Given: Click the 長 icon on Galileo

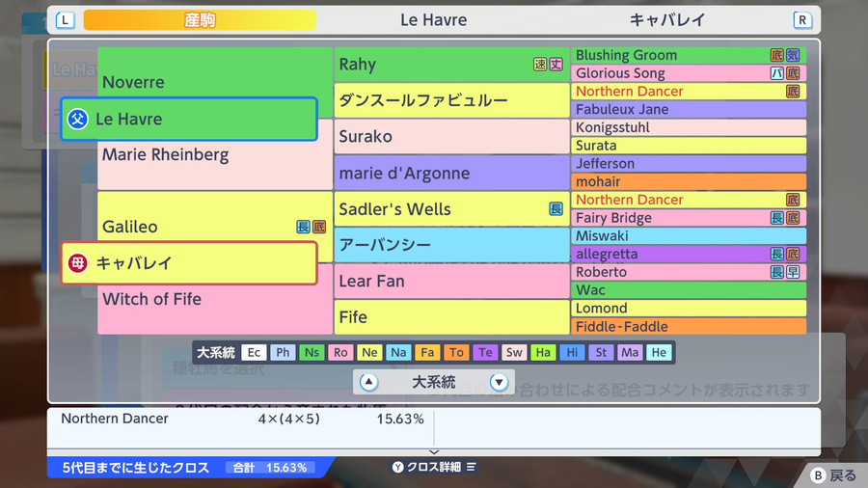Looking at the screenshot, I should point(303,227).
